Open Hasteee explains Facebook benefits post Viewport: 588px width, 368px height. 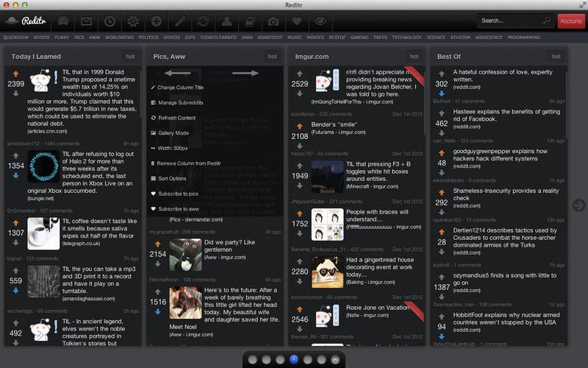[506, 116]
